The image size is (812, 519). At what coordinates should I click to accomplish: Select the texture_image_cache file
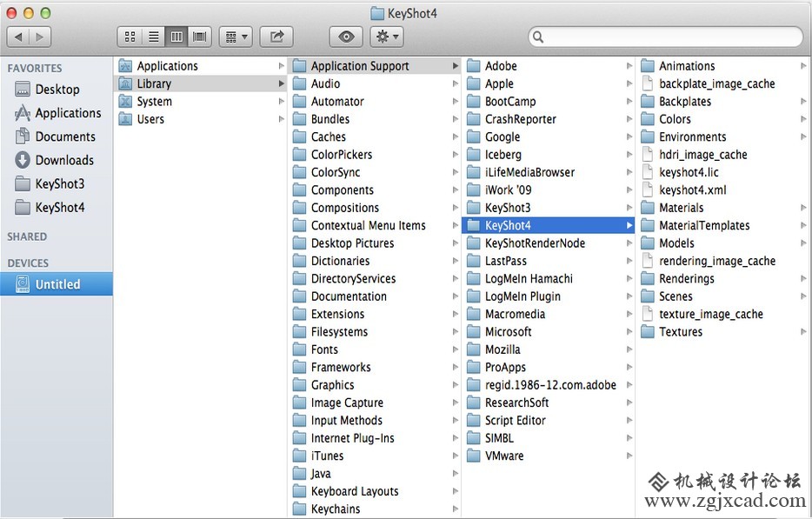pos(722,314)
